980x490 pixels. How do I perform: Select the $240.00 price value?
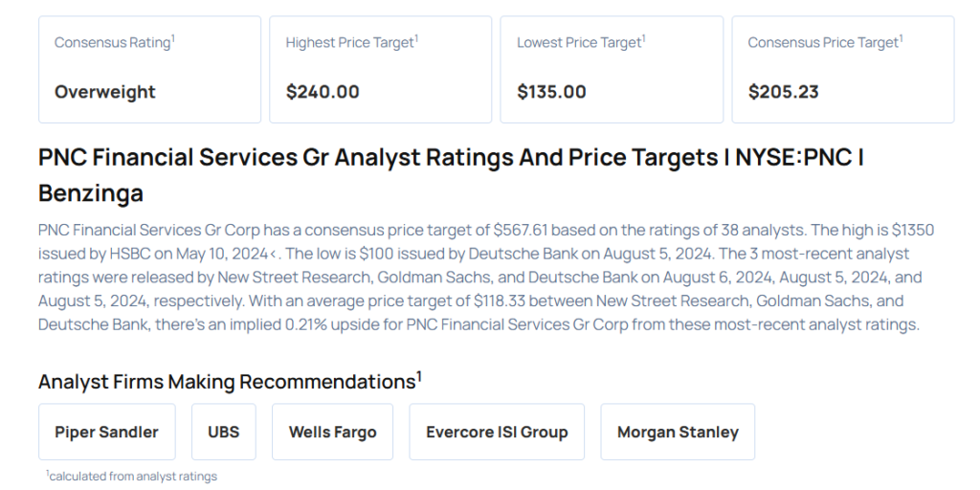[x=323, y=92]
